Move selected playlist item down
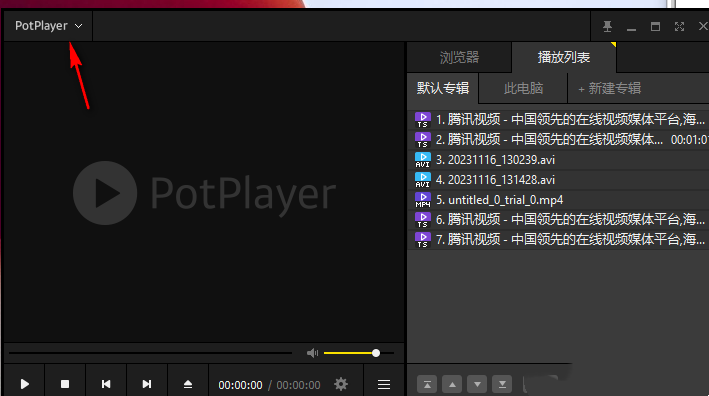Screen dimensions: 709x396 [477, 384]
